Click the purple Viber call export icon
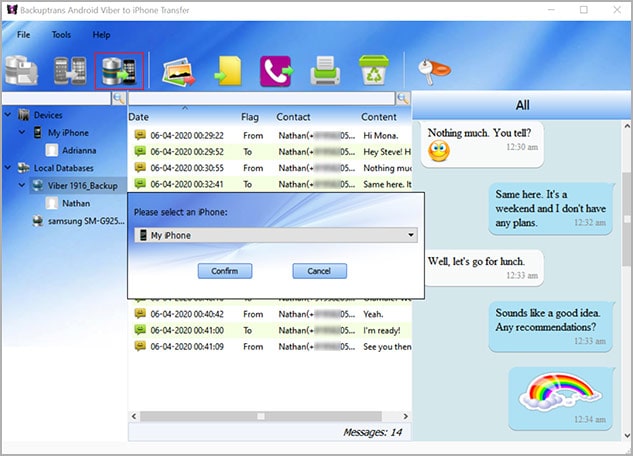 pos(277,71)
